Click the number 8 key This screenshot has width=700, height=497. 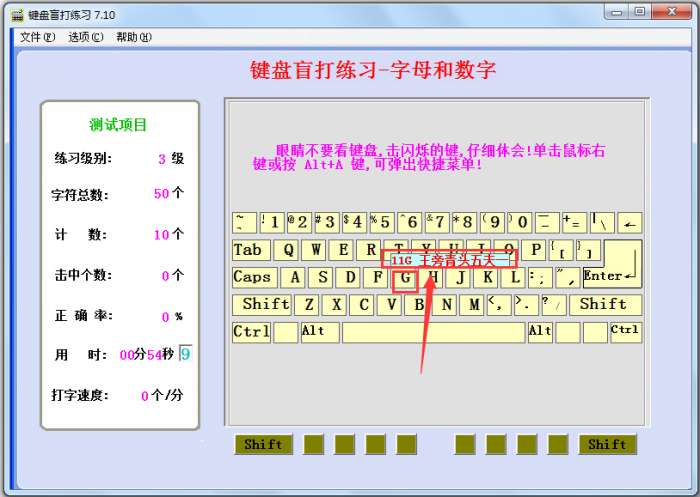coord(465,222)
